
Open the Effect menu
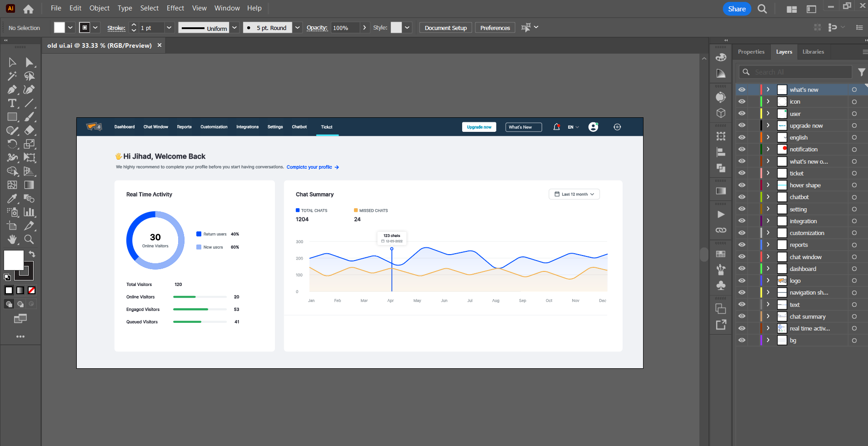pyautogui.click(x=175, y=8)
